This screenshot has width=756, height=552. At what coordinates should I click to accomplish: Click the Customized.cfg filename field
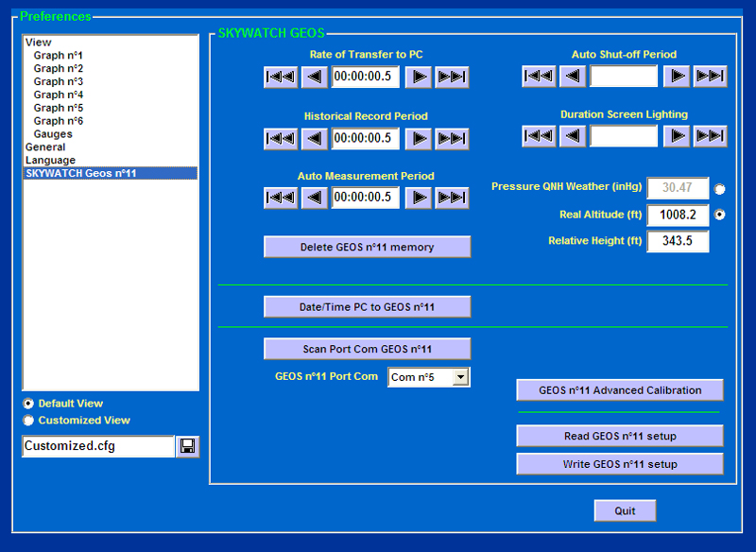pyautogui.click(x=98, y=446)
